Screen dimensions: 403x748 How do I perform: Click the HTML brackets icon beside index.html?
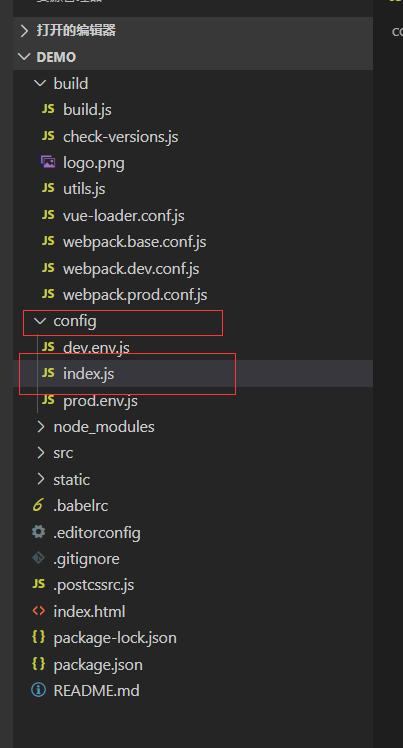coord(38,611)
